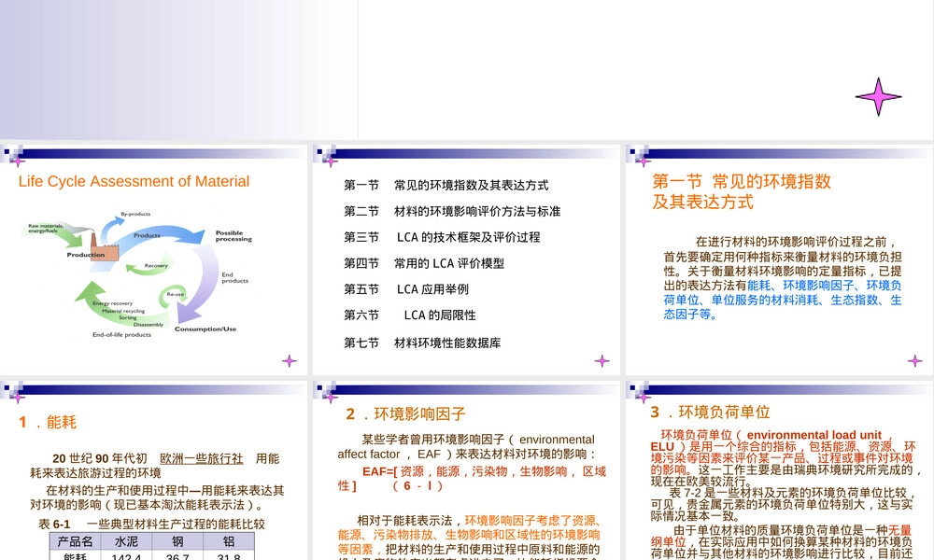Screen dimensions: 934x560
Task: Click the paragraph starting 20 世纪 90 年代初
Action: 155,466
